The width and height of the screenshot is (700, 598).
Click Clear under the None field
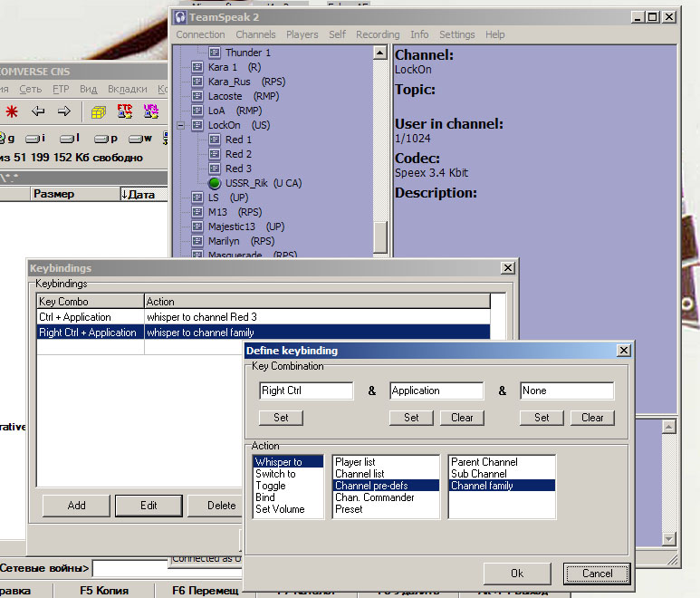(x=592, y=418)
